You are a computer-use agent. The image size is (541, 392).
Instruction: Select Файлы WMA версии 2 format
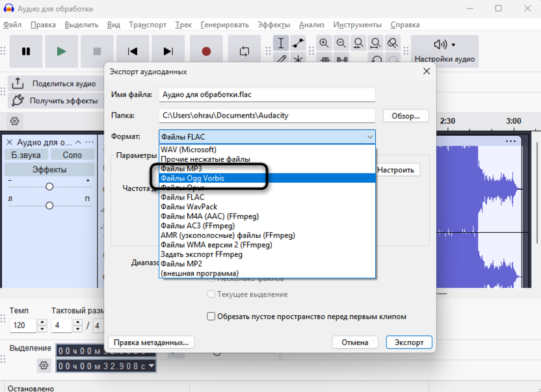tap(267, 244)
